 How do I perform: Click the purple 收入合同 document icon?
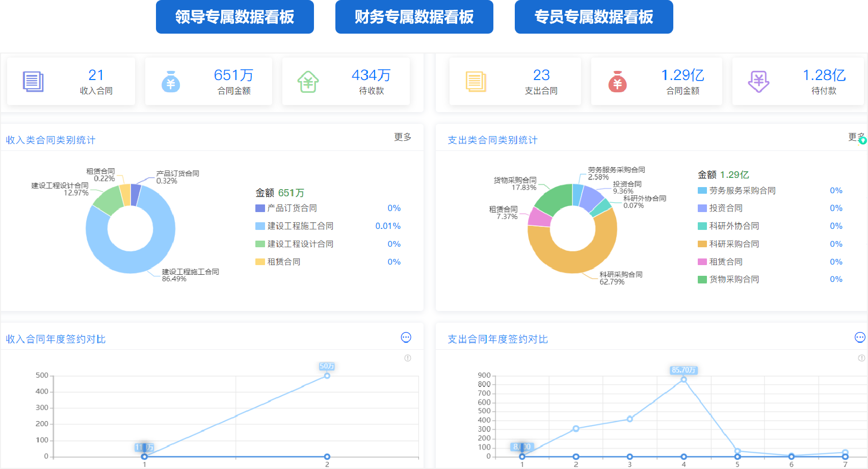point(34,81)
